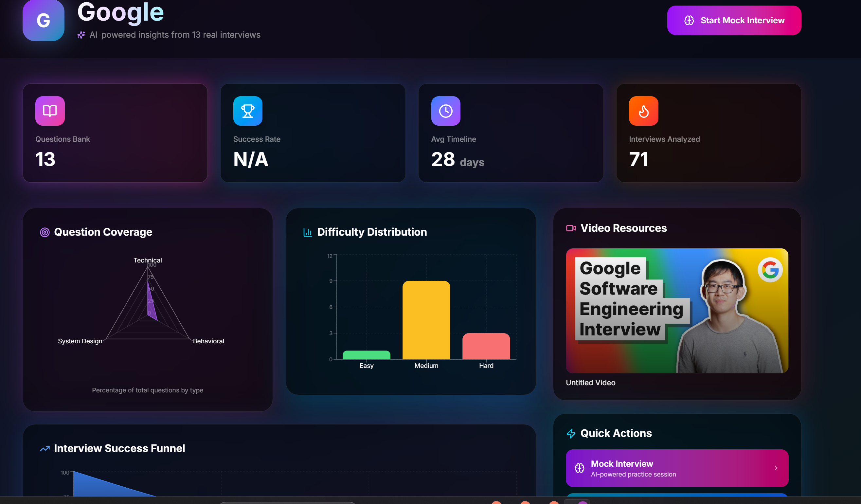Click the Questions Bank book icon

click(50, 111)
